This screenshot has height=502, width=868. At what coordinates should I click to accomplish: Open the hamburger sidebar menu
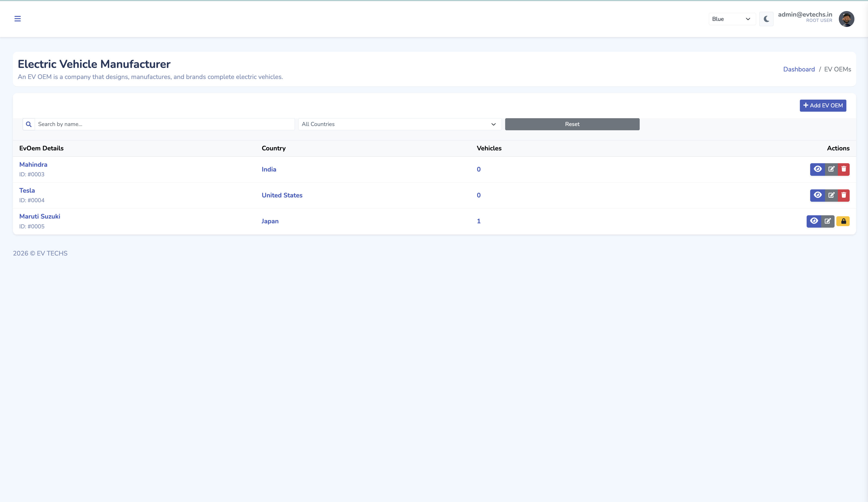point(18,19)
